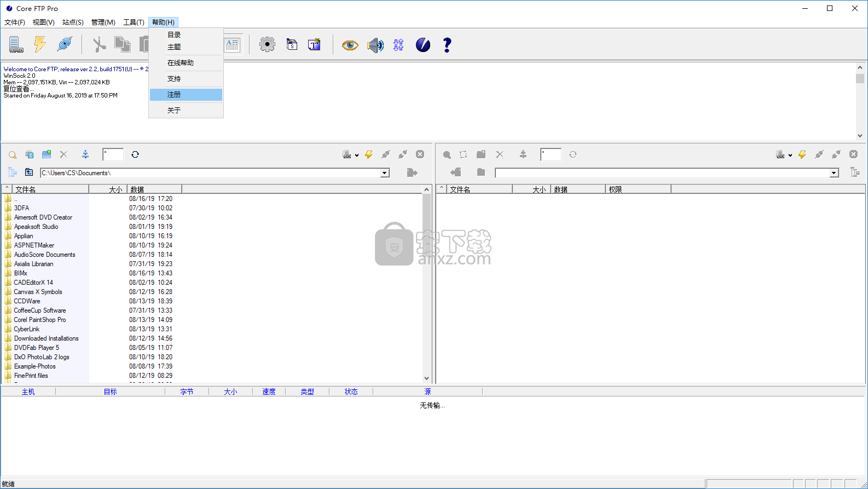Open local panel site dropdown arrow
The image size is (868, 489).
click(x=357, y=155)
